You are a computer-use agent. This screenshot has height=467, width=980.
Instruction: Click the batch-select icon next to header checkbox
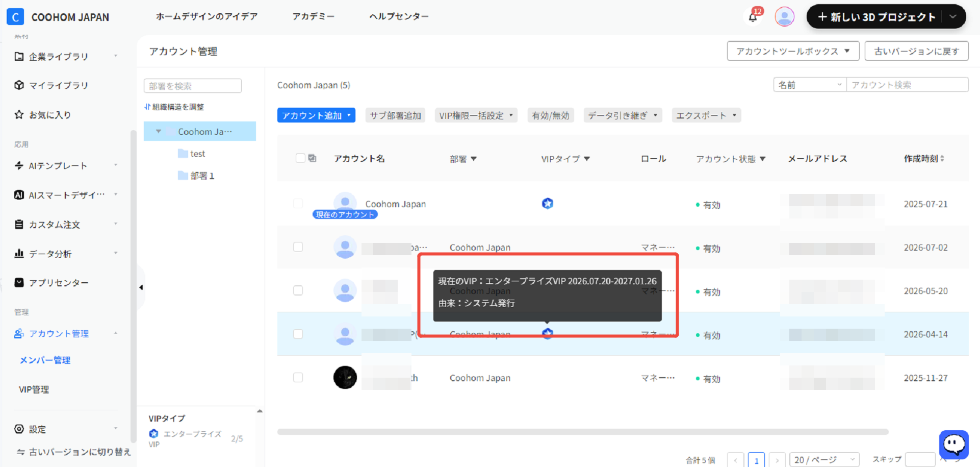pyautogui.click(x=312, y=158)
